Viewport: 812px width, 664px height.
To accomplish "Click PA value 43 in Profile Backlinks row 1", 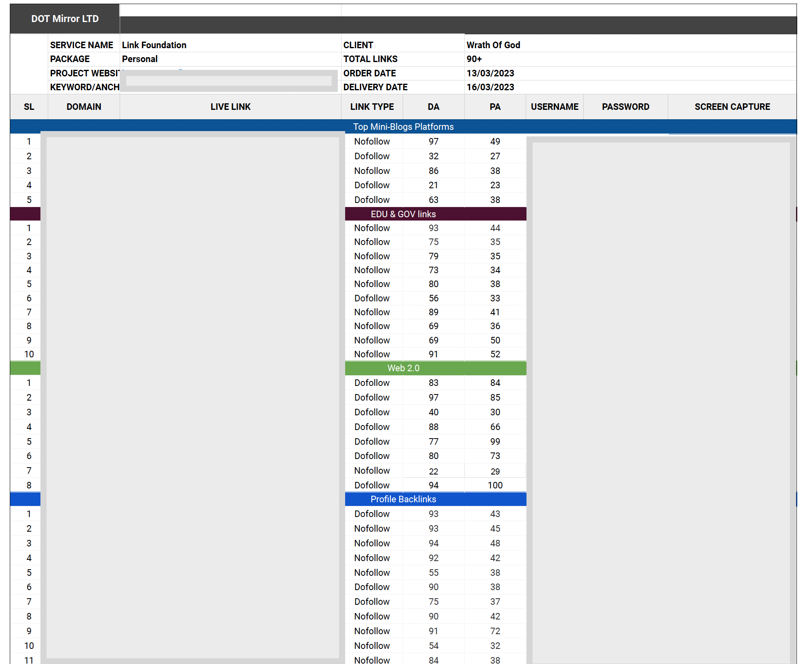I will [495, 514].
